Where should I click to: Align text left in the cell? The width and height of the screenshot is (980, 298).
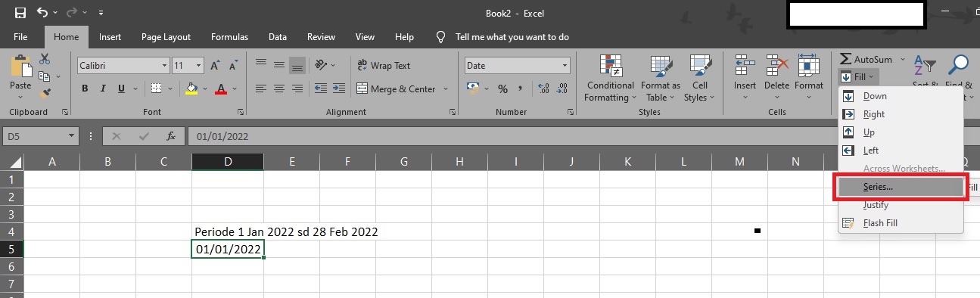coord(261,88)
